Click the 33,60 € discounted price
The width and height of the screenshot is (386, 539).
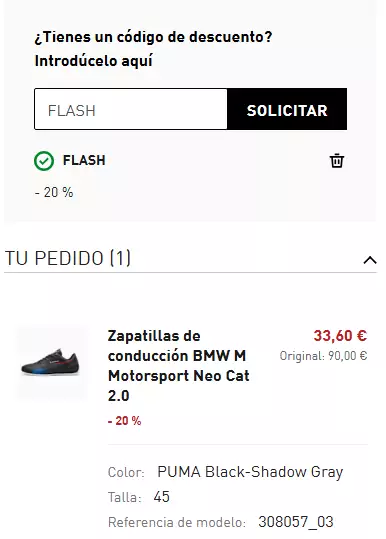pyautogui.click(x=340, y=336)
